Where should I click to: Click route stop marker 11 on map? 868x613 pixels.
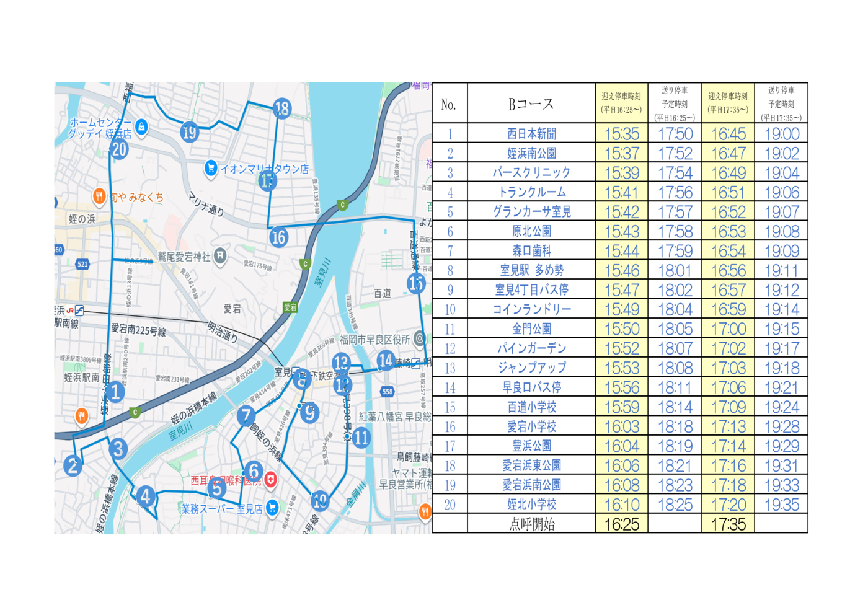click(x=361, y=438)
